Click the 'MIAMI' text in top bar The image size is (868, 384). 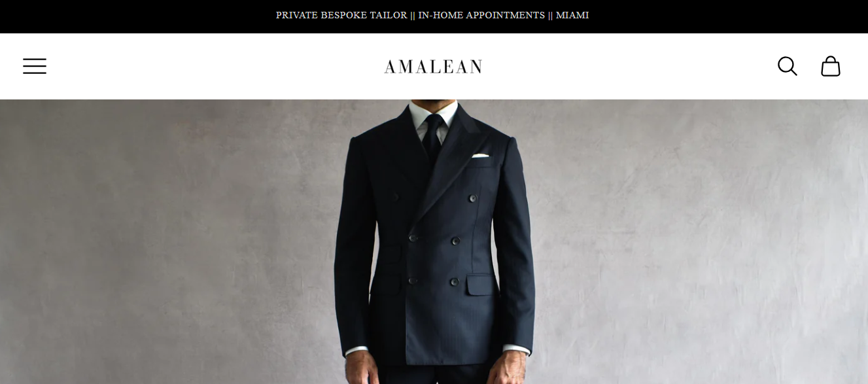pyautogui.click(x=572, y=15)
